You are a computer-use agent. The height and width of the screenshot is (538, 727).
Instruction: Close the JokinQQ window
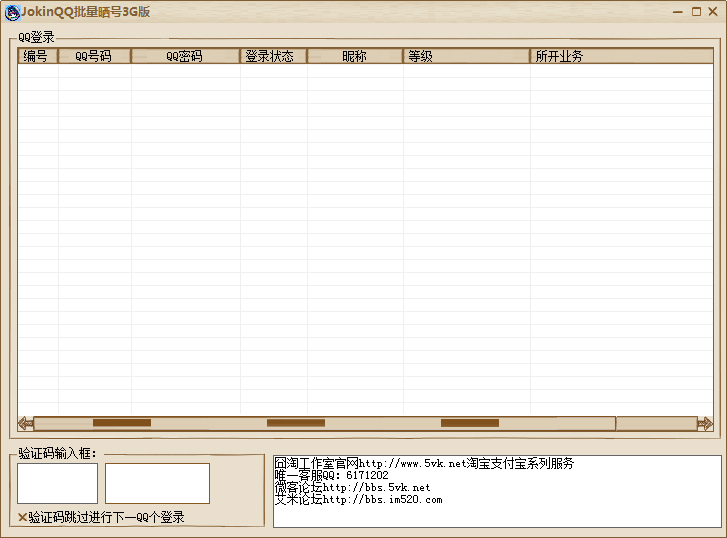(713, 12)
